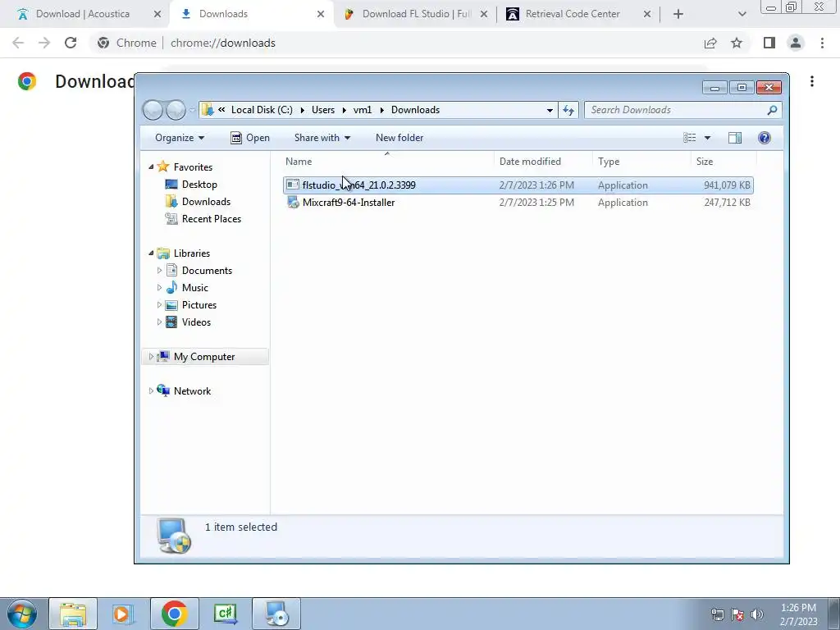The height and width of the screenshot is (630, 840).
Task: Sort by Size column header
Action: [724, 162]
